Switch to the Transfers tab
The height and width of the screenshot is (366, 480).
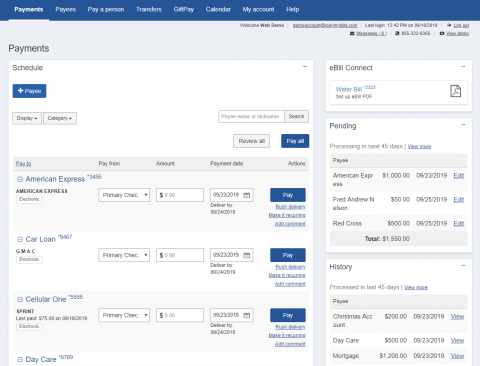pyautogui.click(x=149, y=9)
